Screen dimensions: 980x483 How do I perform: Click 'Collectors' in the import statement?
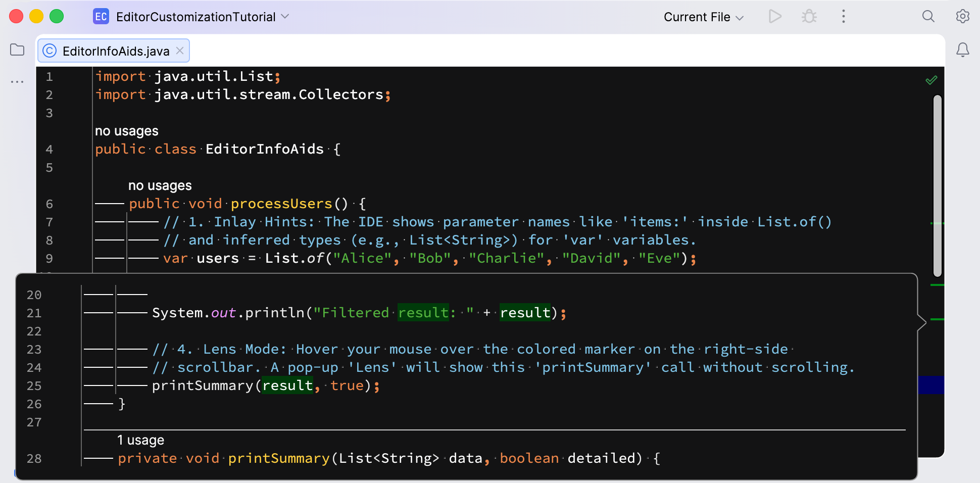341,95
